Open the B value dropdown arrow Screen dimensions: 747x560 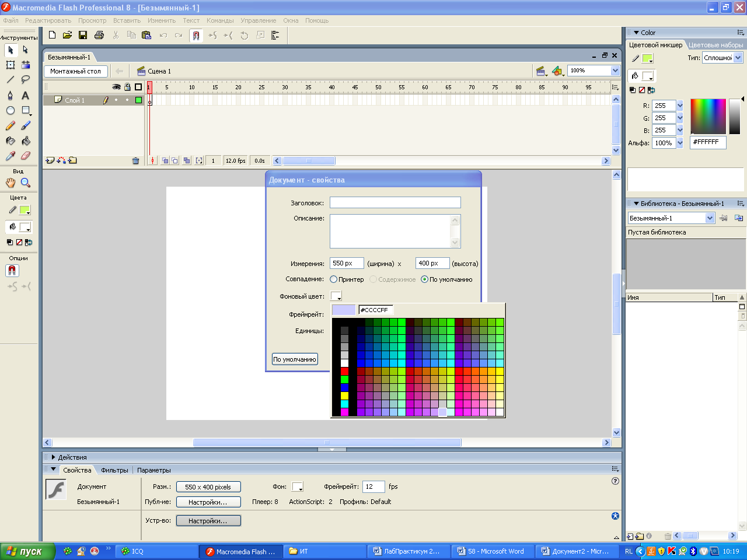pyautogui.click(x=680, y=130)
